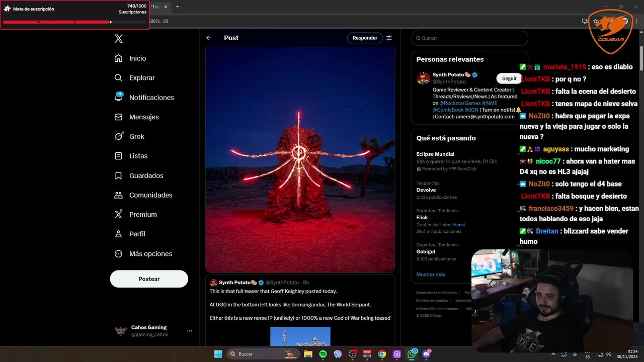Open the red glowing figure image
This screenshot has width=644, height=362.
pos(300,159)
